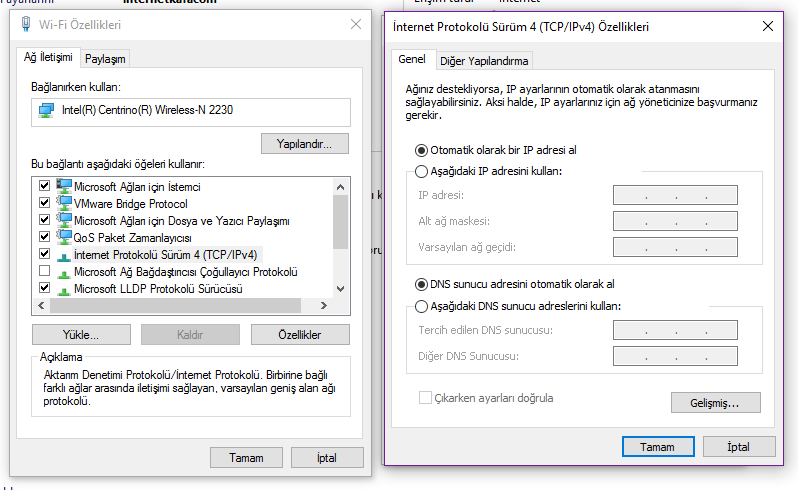
Task: Click the vertical scrollbar thumb in the components list
Action: click(340, 222)
